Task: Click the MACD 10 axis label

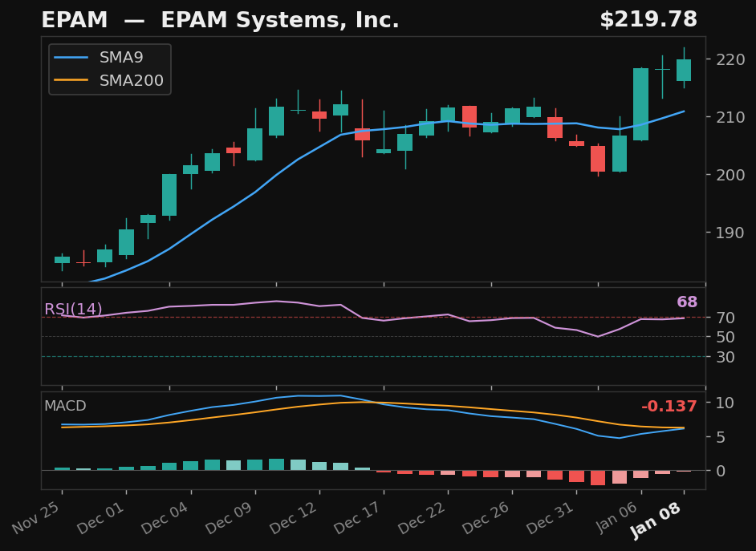Action: coord(726,403)
